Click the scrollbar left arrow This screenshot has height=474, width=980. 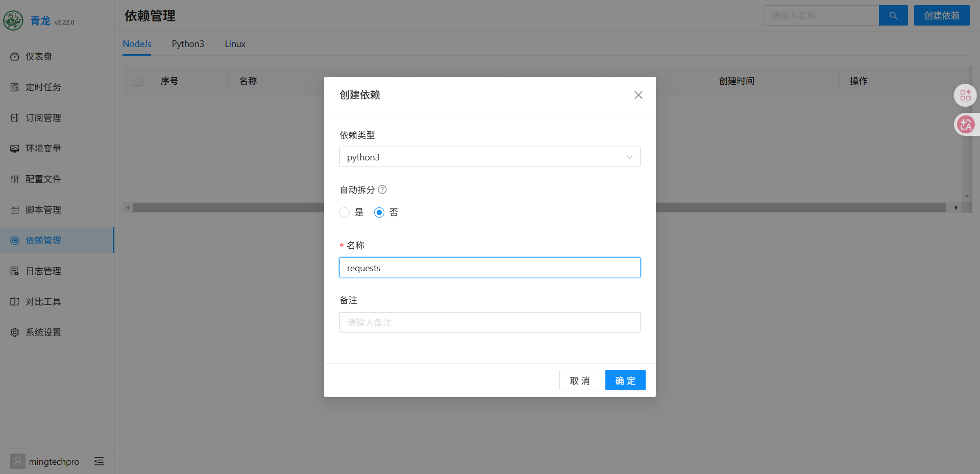click(128, 208)
